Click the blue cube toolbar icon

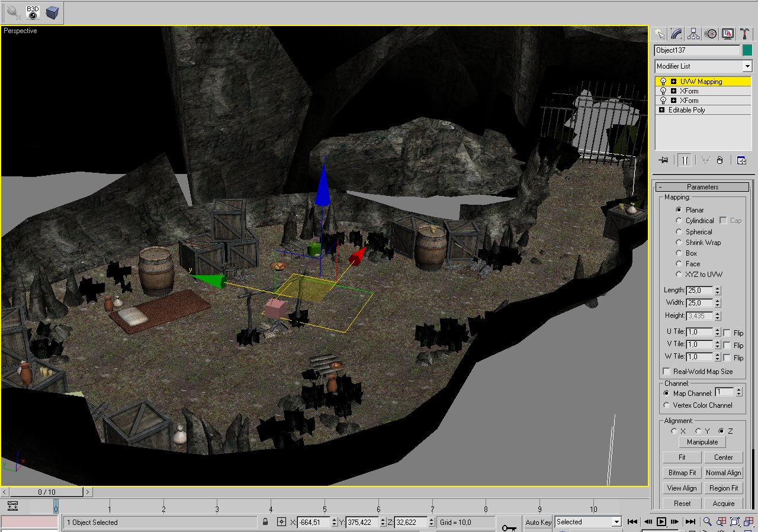[x=53, y=12]
